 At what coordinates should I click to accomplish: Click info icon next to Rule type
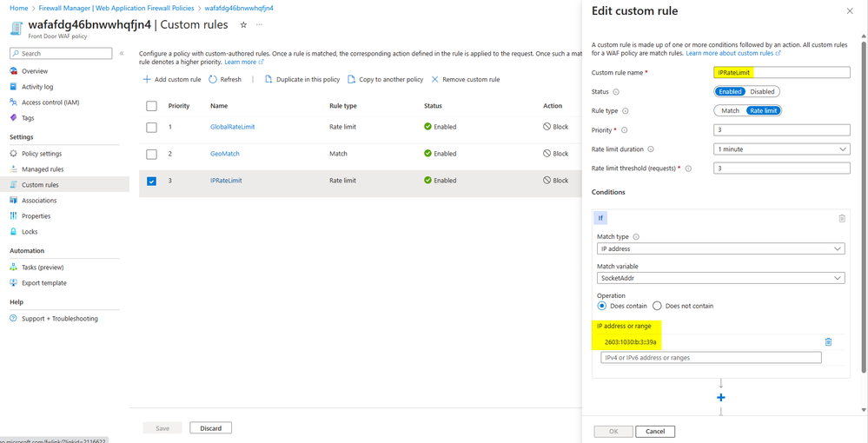pos(626,111)
